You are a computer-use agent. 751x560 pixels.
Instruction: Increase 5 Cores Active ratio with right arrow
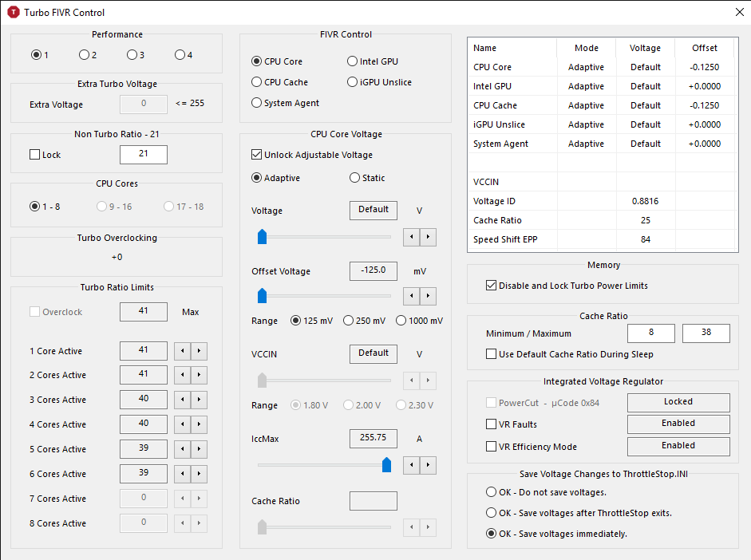pos(199,449)
